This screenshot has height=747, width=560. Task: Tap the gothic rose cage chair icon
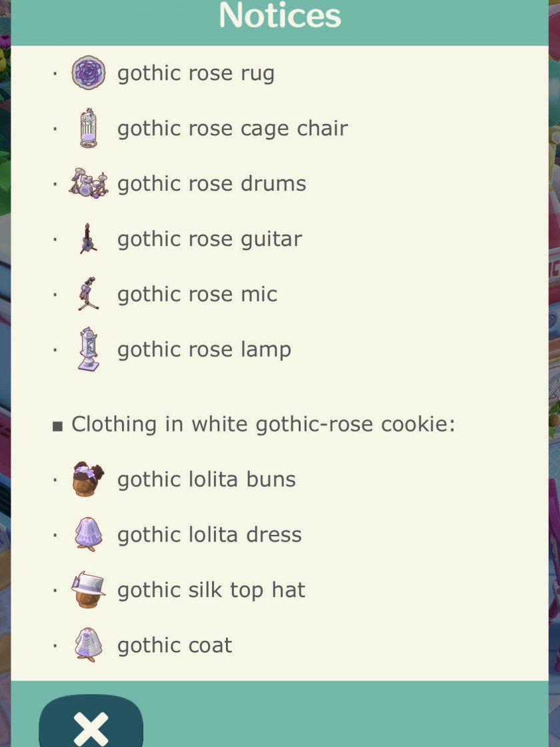(89, 127)
